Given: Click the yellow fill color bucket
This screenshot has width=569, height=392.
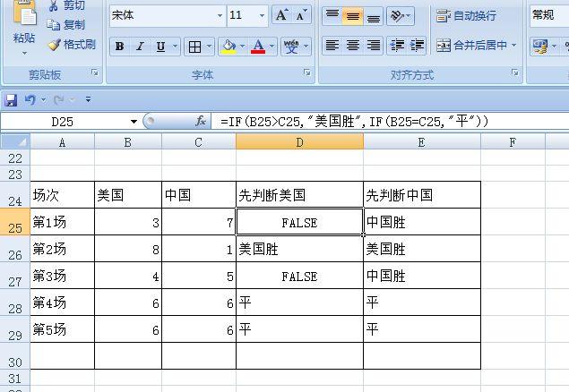Looking at the screenshot, I should pyautogui.click(x=228, y=47).
